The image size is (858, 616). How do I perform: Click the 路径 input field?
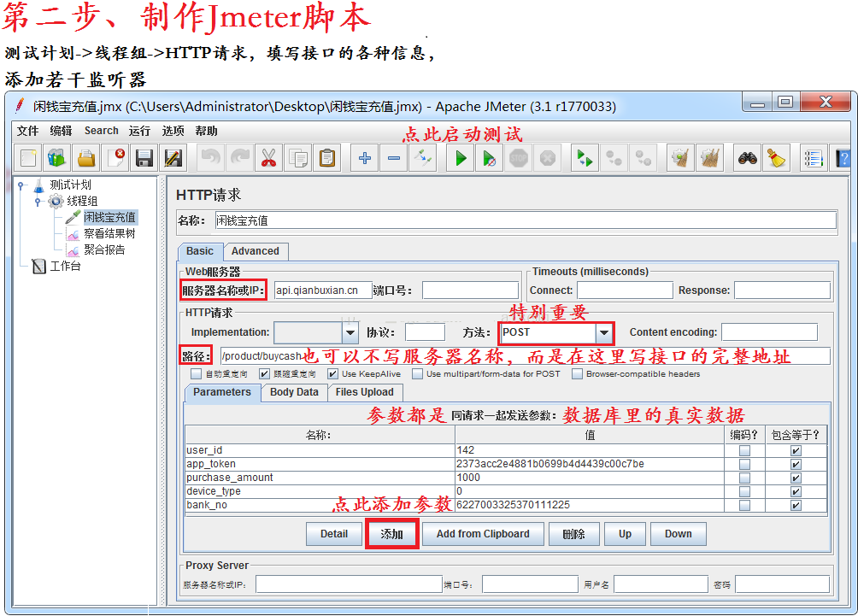pyautogui.click(x=525, y=356)
